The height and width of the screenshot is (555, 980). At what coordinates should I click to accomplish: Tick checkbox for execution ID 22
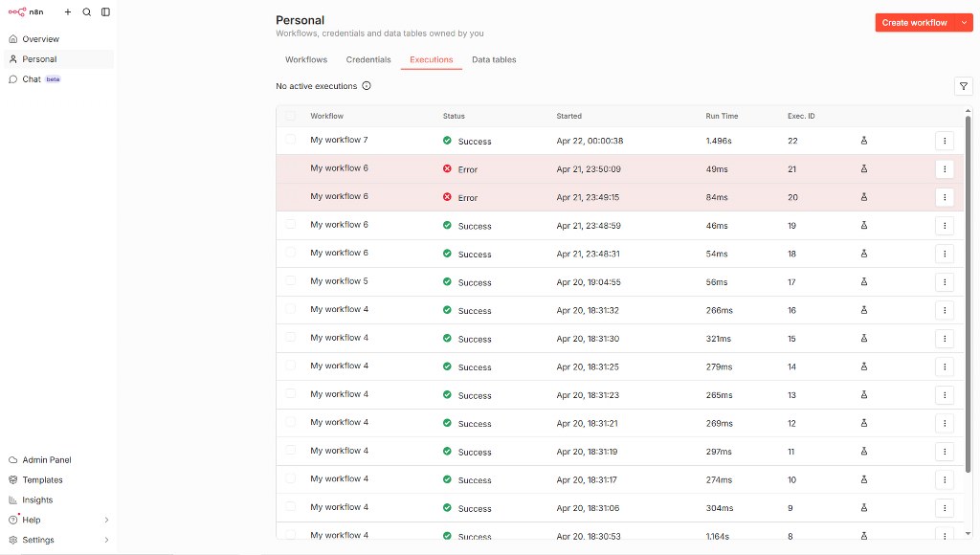[291, 140]
